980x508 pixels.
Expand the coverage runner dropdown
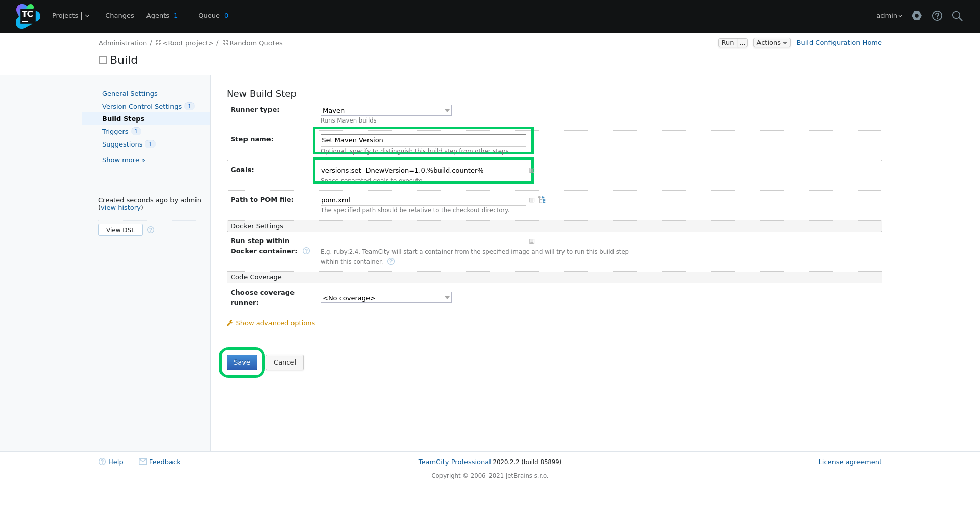click(x=386, y=298)
